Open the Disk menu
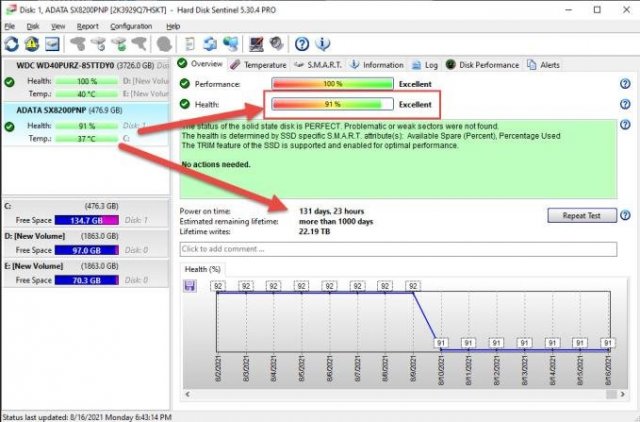 33,26
